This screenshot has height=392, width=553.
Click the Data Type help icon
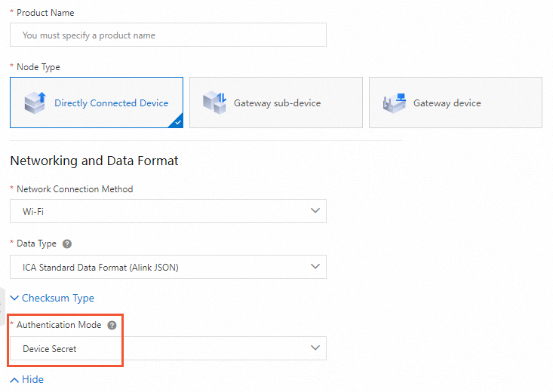pos(67,244)
